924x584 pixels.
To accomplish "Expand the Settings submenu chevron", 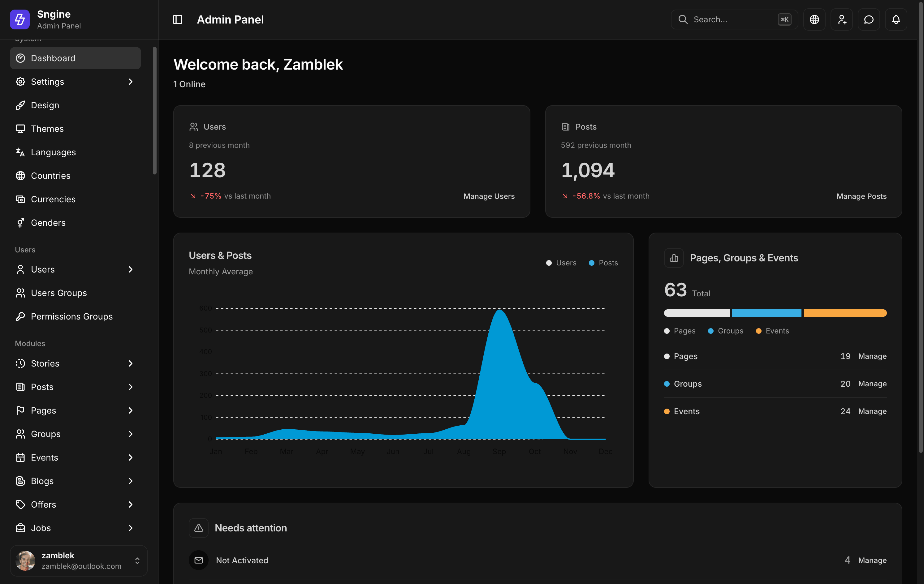I will pyautogui.click(x=131, y=82).
